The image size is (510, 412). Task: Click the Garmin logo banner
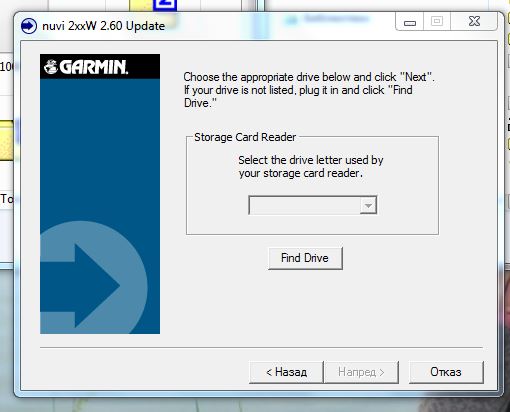(x=100, y=67)
